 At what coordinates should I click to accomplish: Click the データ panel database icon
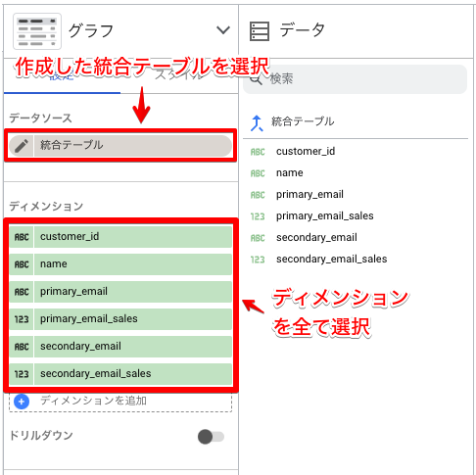coord(260,31)
